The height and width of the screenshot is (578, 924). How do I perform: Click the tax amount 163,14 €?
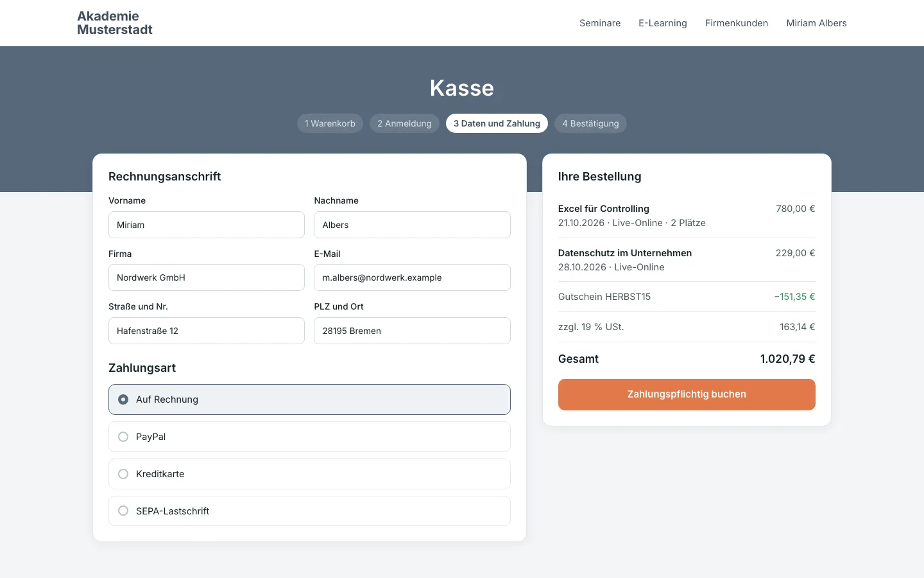tap(798, 327)
